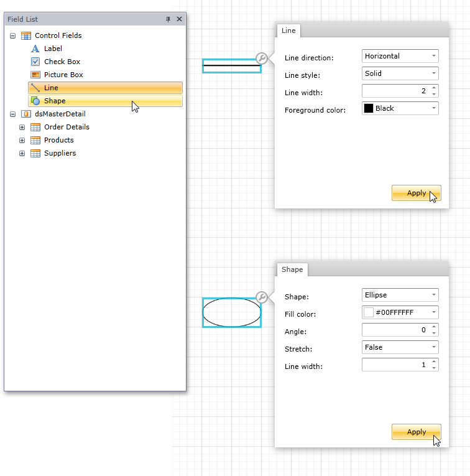Click the wrench smart tag on line control
Screen dimensions: 470x476
[x=262, y=58]
